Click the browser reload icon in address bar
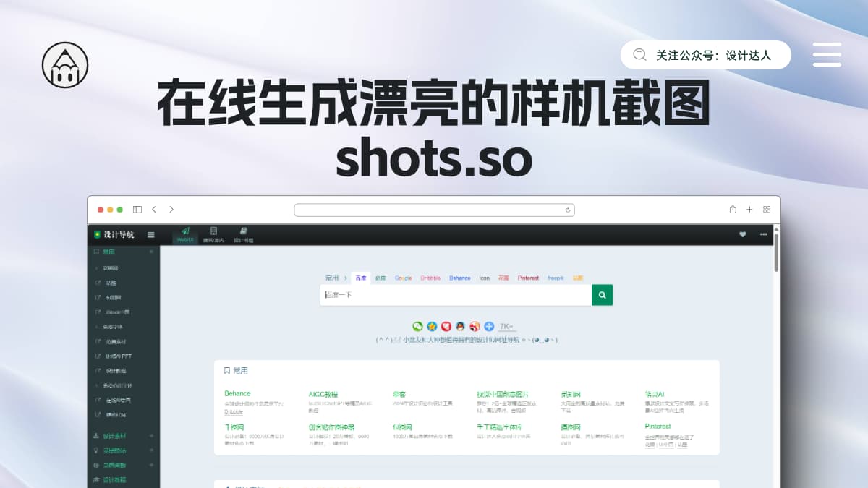Image resolution: width=868 pixels, height=488 pixels. pos(569,210)
